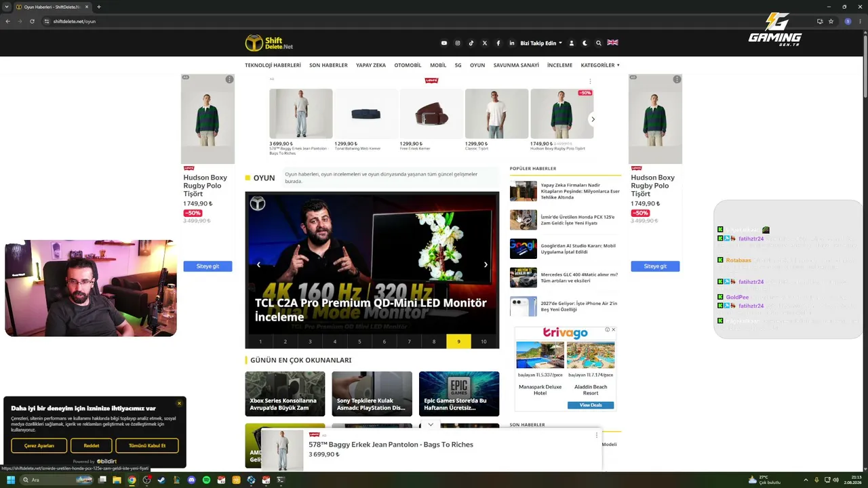This screenshot has width=868, height=488.
Task: Advance the Levi's product carousel right
Action: pyautogui.click(x=593, y=119)
